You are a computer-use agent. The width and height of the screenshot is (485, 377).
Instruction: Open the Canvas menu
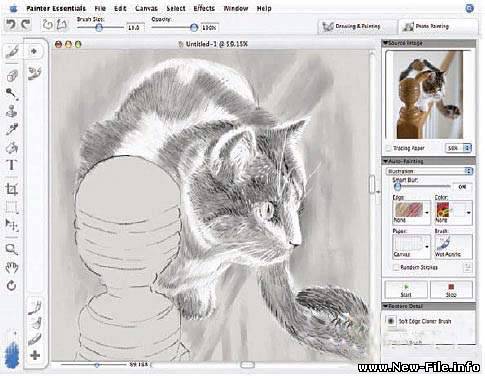point(146,8)
